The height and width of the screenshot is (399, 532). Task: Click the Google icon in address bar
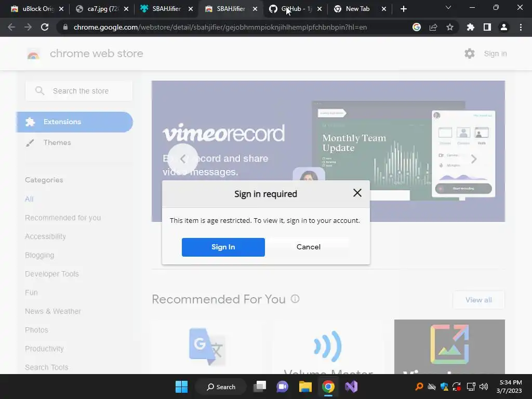coord(417,27)
